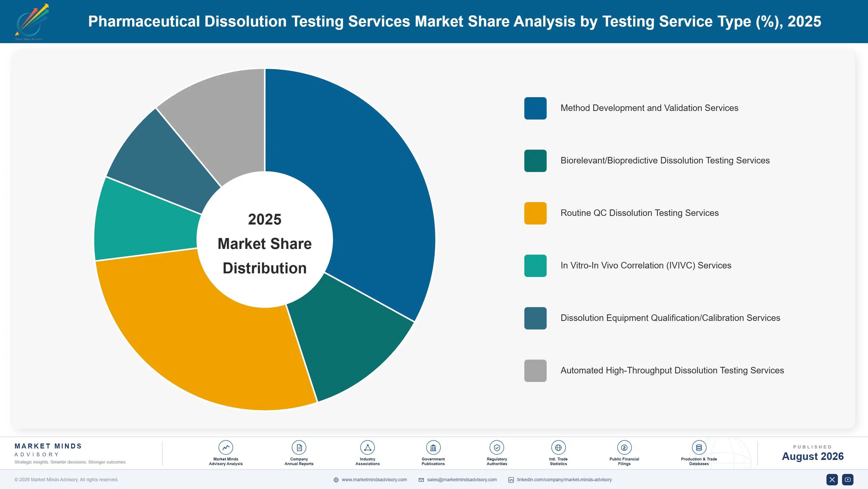Click the 'Routine QC Dissolution Testing Services' label
This screenshot has height=489, width=868.
point(640,213)
